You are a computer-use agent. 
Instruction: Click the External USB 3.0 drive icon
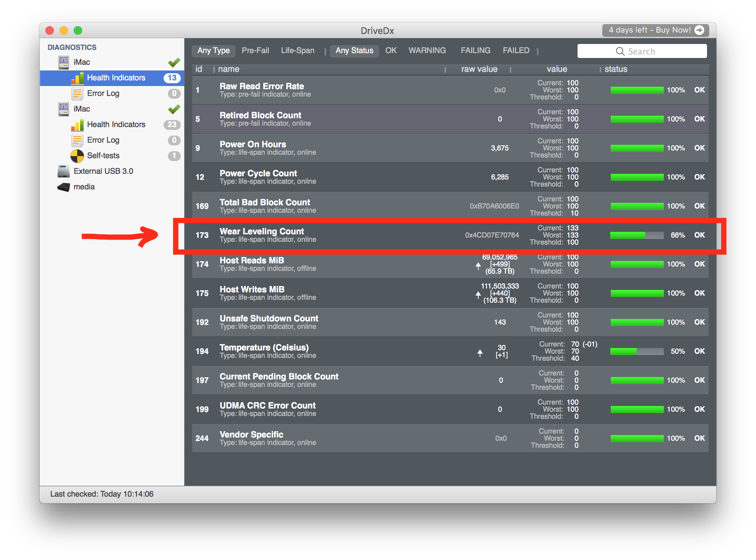tap(63, 171)
